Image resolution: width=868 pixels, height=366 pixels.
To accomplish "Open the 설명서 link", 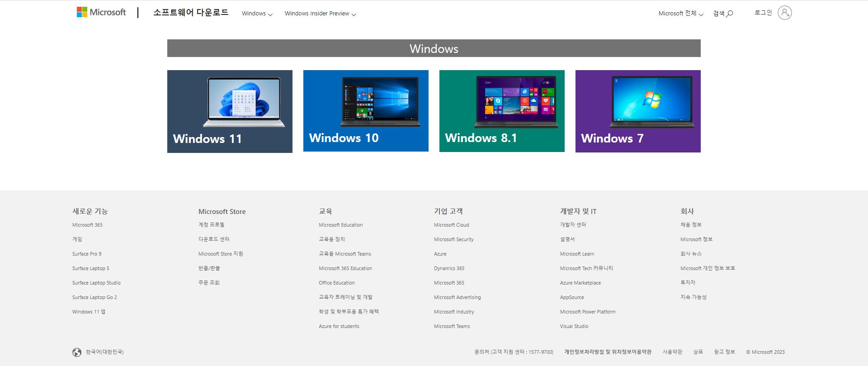I will click(567, 239).
